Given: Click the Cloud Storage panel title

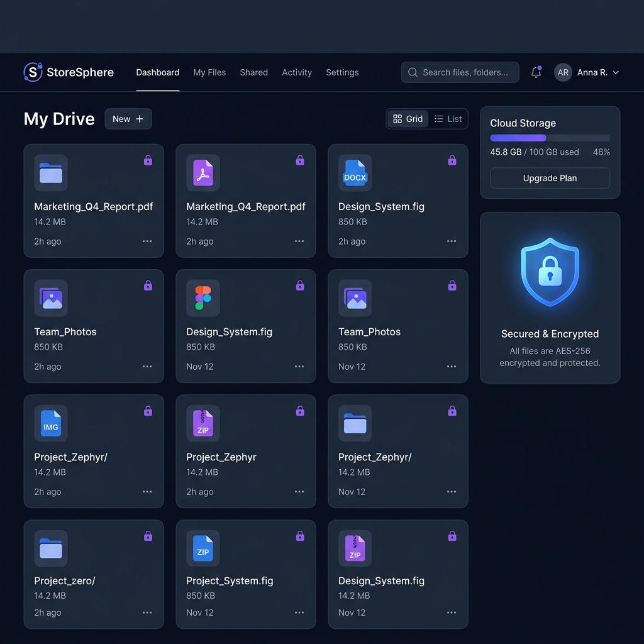Looking at the screenshot, I should pos(523,123).
